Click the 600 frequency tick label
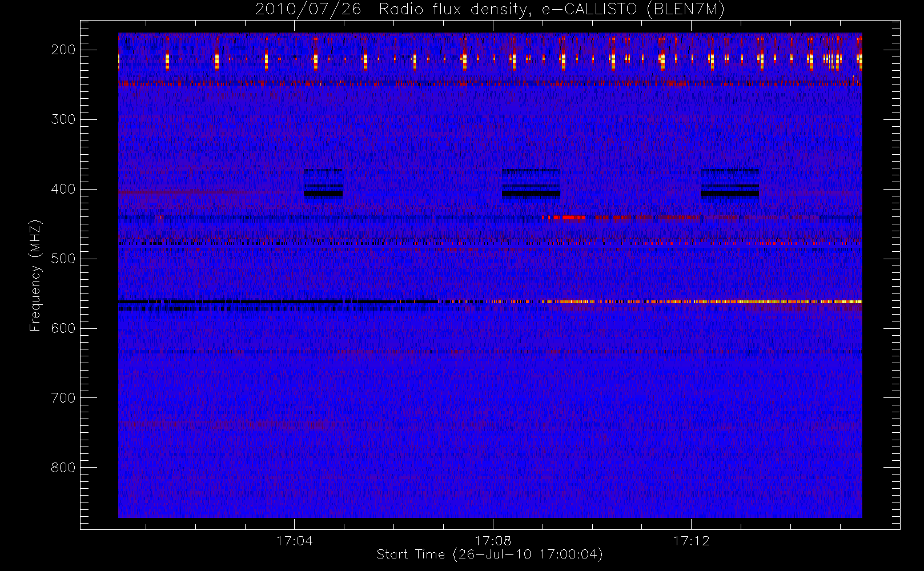 63,328
